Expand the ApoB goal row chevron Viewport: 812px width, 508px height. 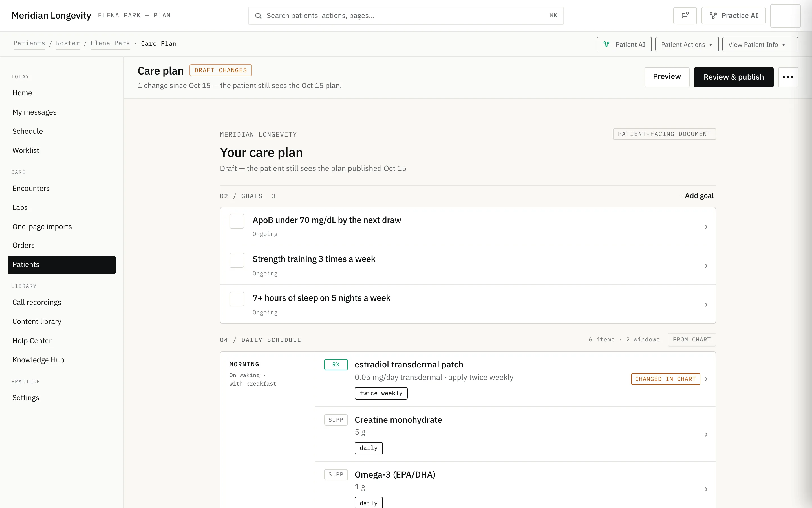706,227
